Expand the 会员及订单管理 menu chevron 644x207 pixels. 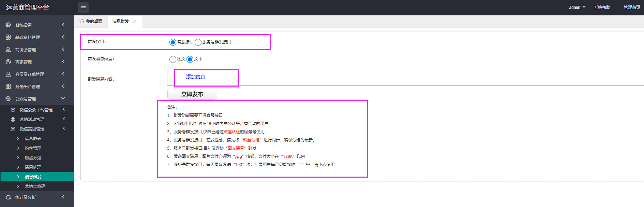63,74
